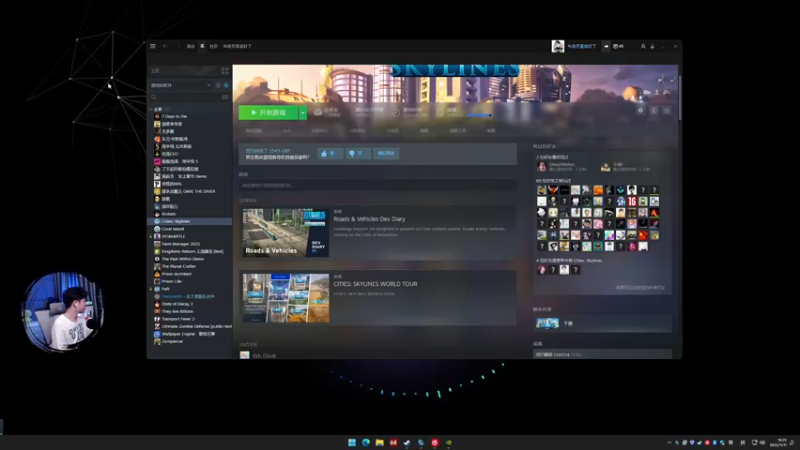Go back with the back arrow

pos(165,46)
